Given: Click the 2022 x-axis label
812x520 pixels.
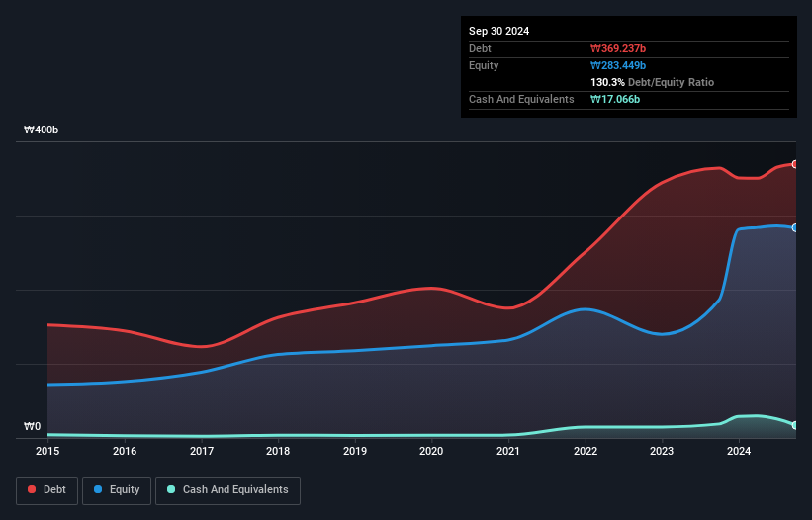Looking at the screenshot, I should [x=586, y=451].
